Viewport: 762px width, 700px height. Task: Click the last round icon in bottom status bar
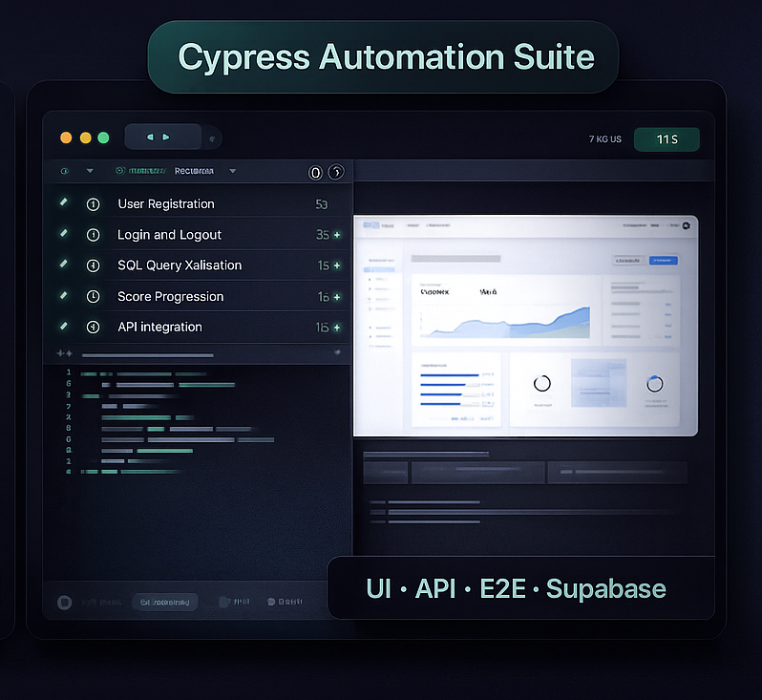[271, 602]
